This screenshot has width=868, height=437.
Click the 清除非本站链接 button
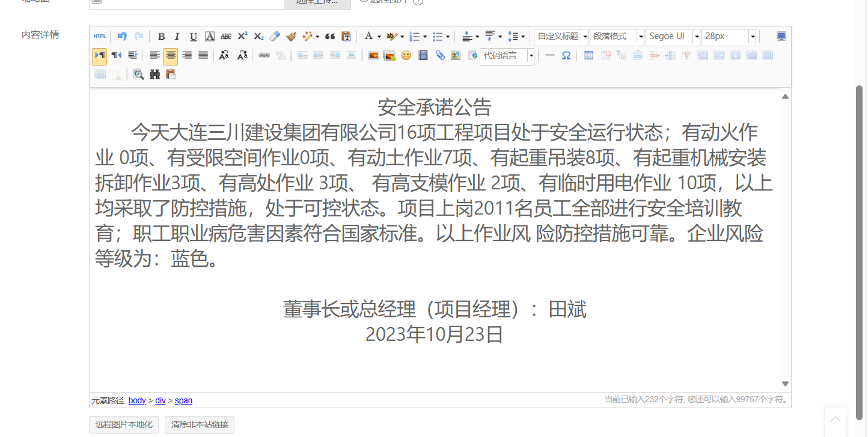200,425
